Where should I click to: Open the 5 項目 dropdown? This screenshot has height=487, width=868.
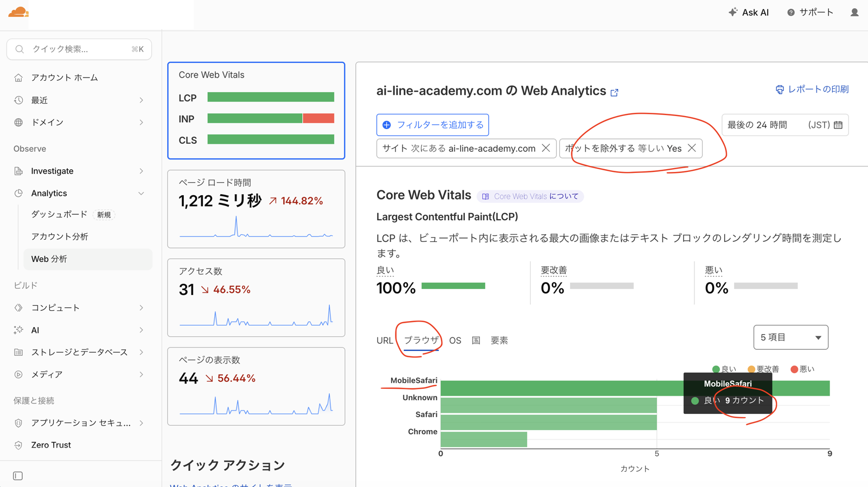coord(790,337)
